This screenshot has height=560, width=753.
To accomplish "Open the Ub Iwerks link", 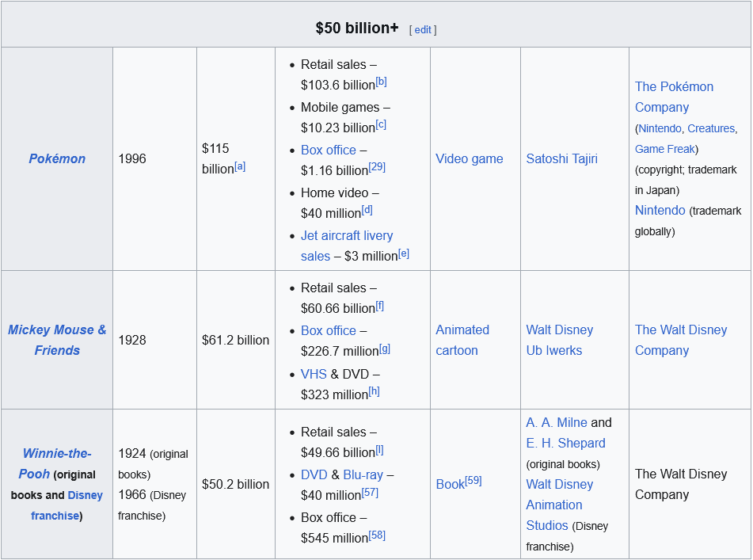I will (x=554, y=350).
